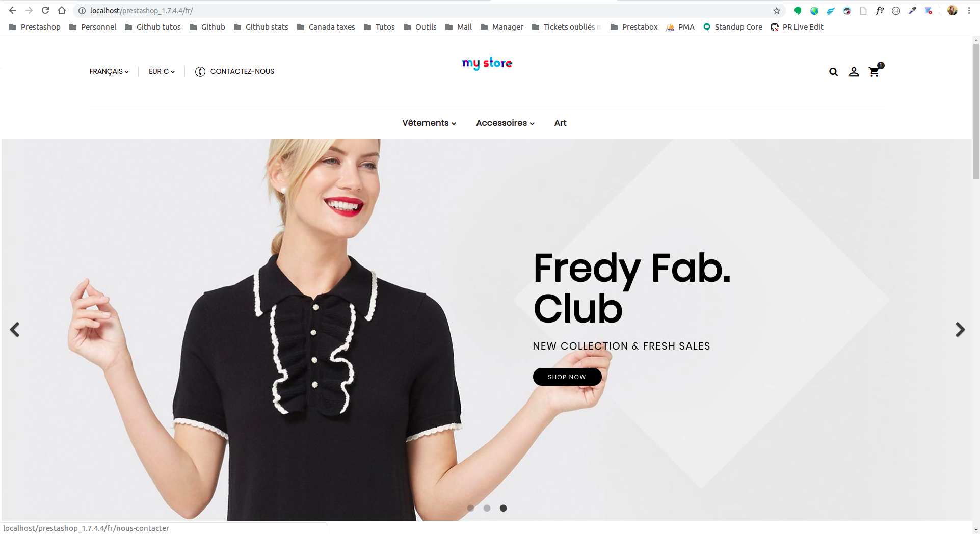Expand the Français language dropdown

(x=109, y=71)
